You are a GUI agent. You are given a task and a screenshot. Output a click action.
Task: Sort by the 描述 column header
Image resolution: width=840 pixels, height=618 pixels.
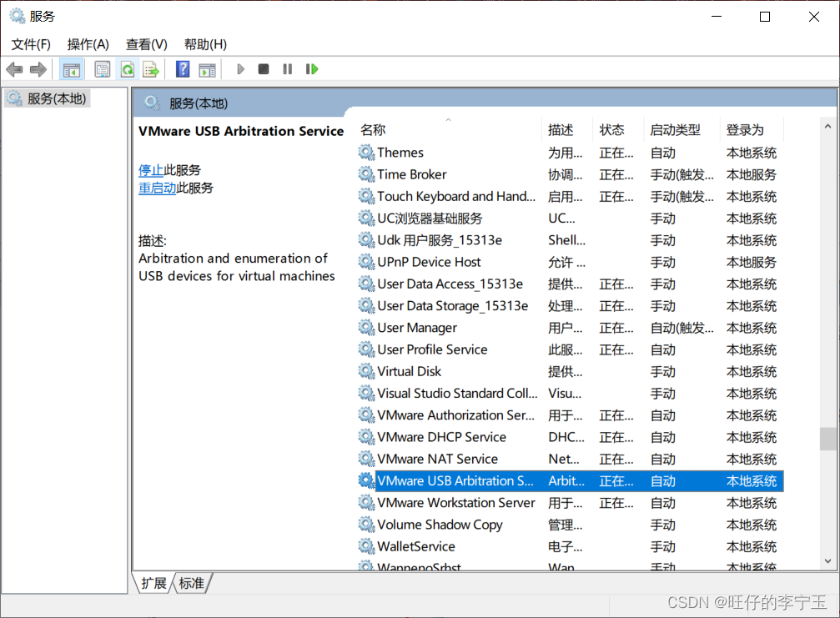tap(567, 130)
